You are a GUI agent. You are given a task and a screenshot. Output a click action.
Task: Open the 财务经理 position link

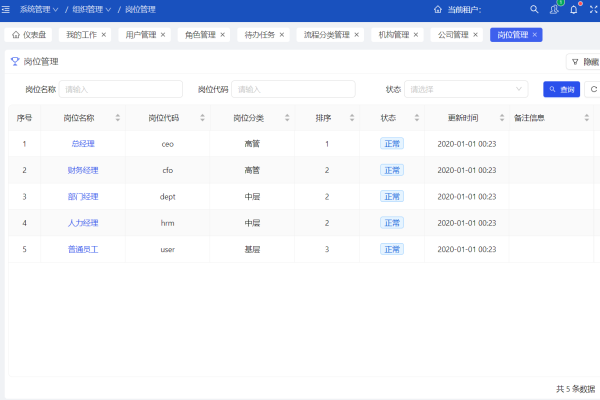pos(83,170)
